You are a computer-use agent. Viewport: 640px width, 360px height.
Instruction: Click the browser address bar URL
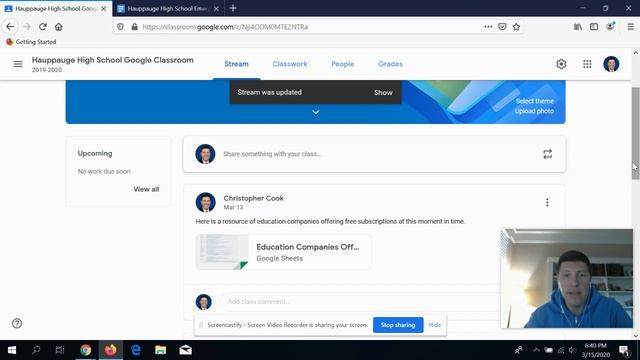pos(225,27)
